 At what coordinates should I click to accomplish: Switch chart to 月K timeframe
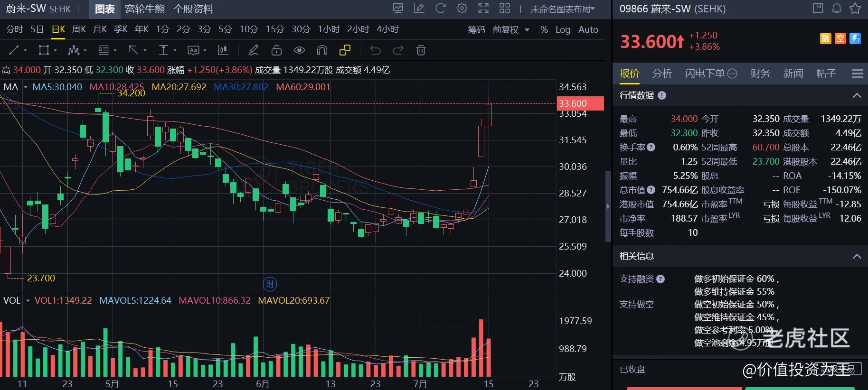pos(100,29)
